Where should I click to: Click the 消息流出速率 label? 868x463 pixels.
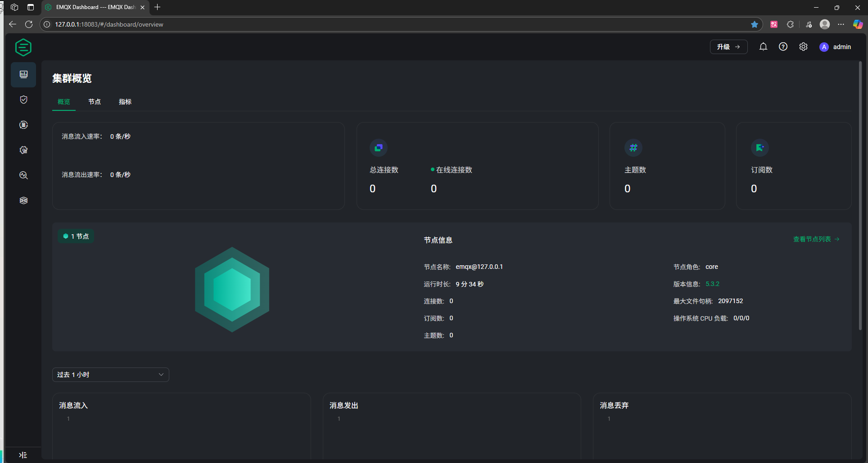(82, 175)
